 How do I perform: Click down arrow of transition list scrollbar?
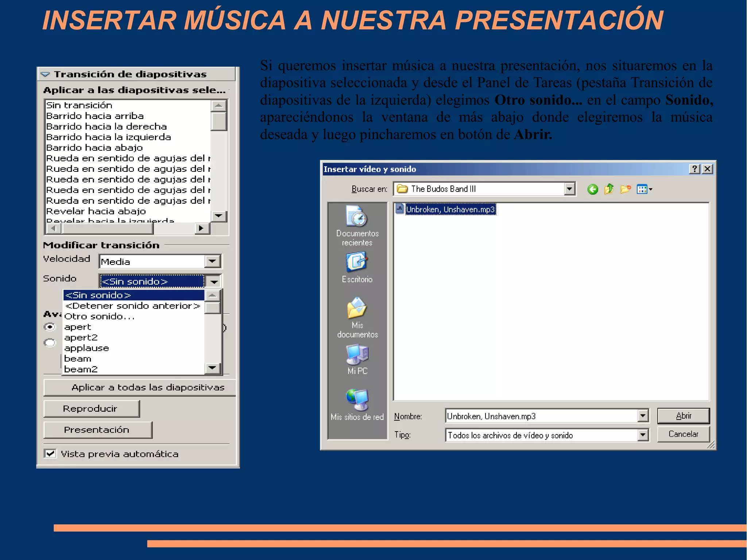coord(219,216)
